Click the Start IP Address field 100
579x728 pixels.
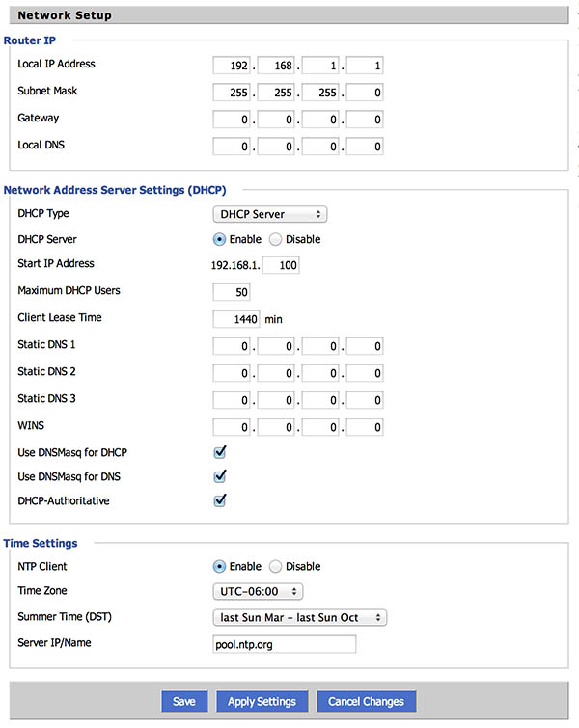point(281,265)
